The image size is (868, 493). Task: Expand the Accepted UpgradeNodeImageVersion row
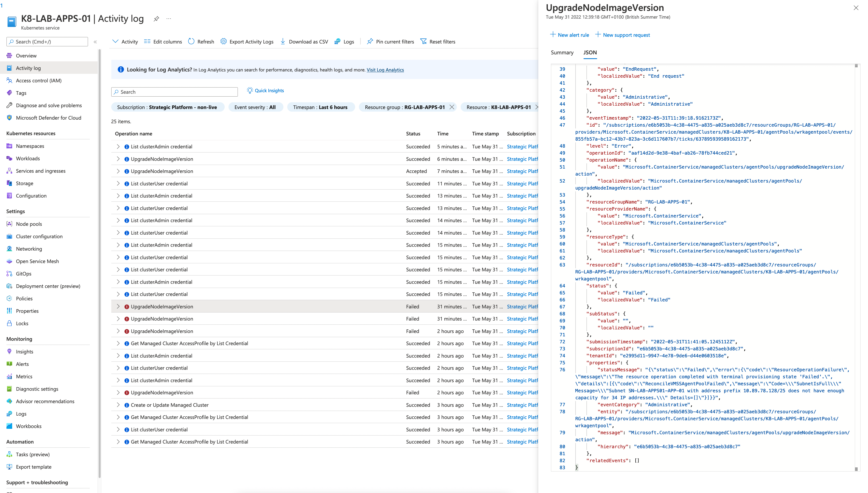click(x=118, y=171)
